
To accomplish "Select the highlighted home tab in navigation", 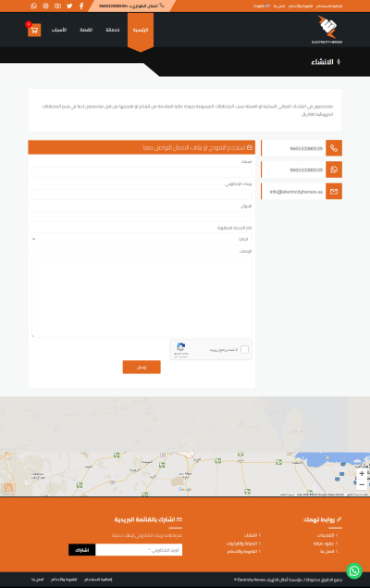I will point(141,30).
